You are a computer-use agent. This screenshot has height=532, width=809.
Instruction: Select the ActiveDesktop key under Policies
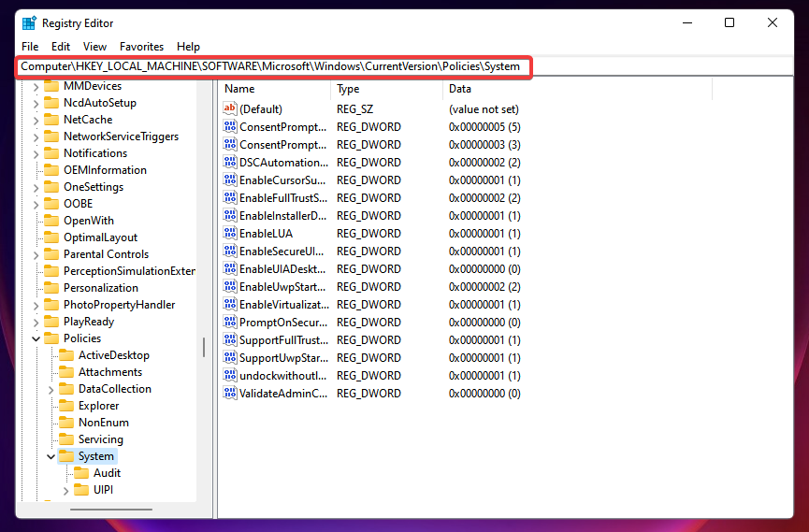pyautogui.click(x=113, y=355)
